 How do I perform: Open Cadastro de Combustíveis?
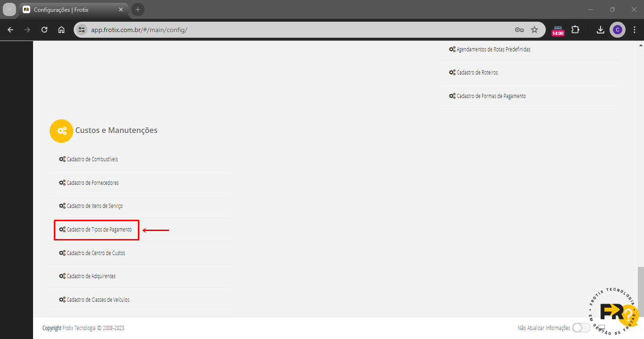pyautogui.click(x=92, y=159)
